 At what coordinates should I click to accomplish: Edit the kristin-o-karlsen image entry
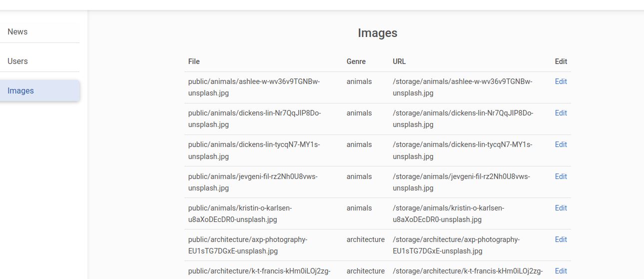561,208
